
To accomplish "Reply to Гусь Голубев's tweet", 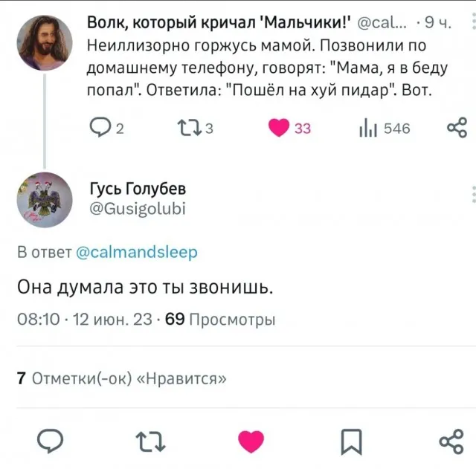I will coord(49,442).
